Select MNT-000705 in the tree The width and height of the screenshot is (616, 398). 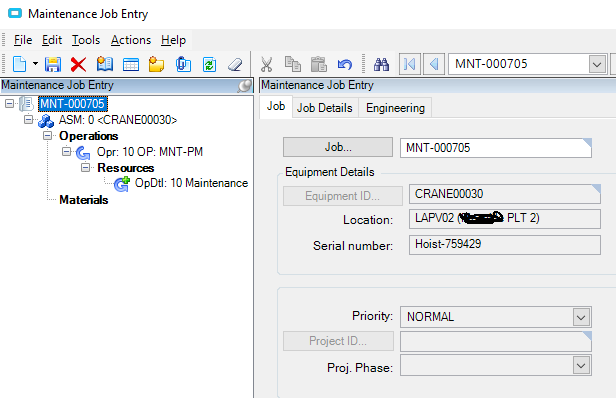tap(73, 104)
